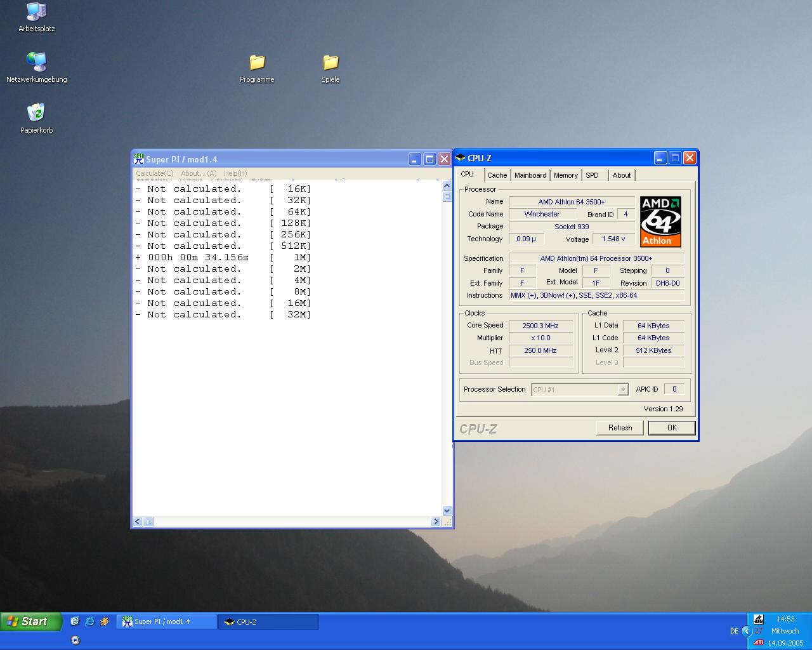
Task: Click Super PI horizontal scroll left arrow
Action: [138, 522]
